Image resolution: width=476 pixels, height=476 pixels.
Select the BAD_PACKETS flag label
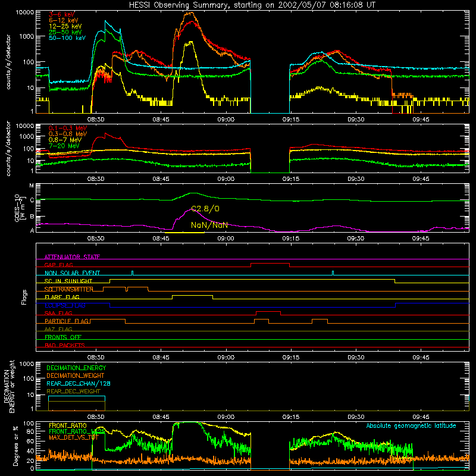pyautogui.click(x=65, y=345)
